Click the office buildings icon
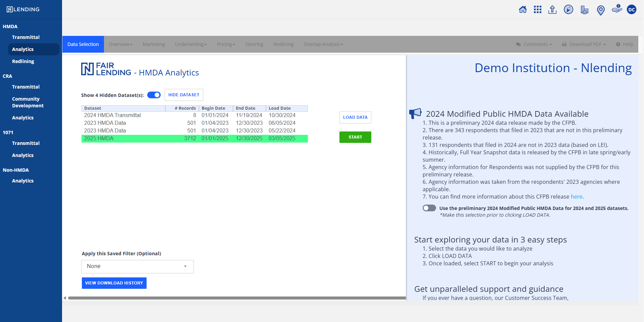This screenshot has width=644, height=322. tap(585, 10)
